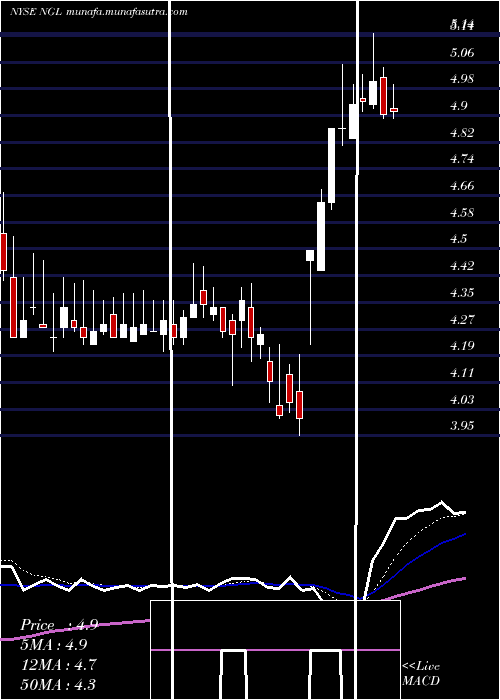This screenshot has height=700, width=500.
Task: Select the MACD label under Live
Action: pyautogui.click(x=421, y=681)
